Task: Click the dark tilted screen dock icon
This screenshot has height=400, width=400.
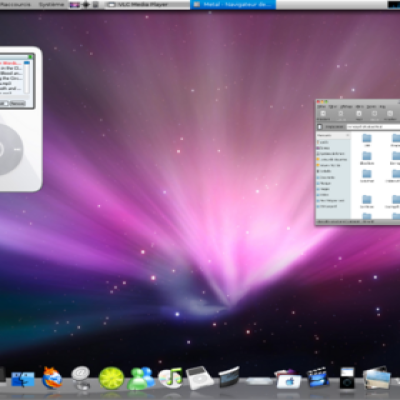Action: [229, 377]
